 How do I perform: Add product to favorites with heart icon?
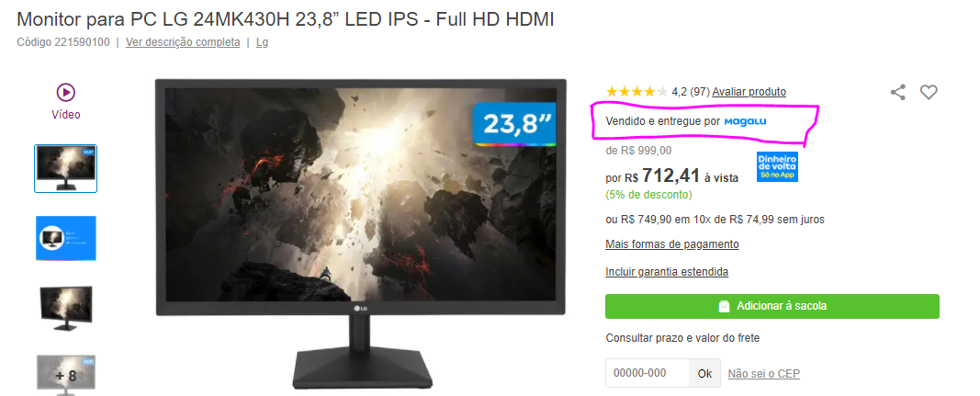[929, 93]
